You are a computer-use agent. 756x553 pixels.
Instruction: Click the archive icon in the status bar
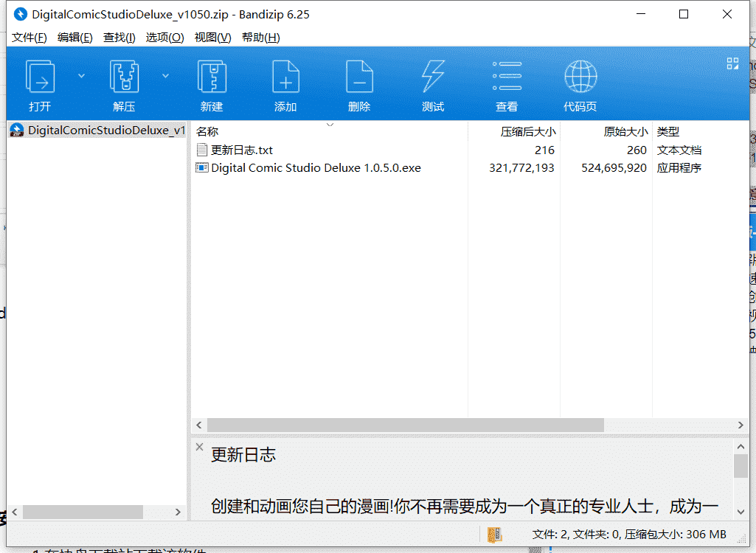coord(495,534)
